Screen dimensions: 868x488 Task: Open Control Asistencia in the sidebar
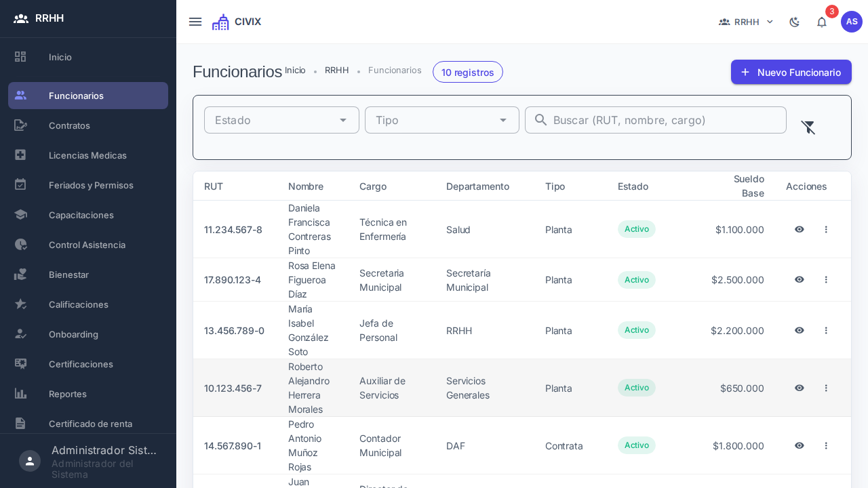coord(88,245)
